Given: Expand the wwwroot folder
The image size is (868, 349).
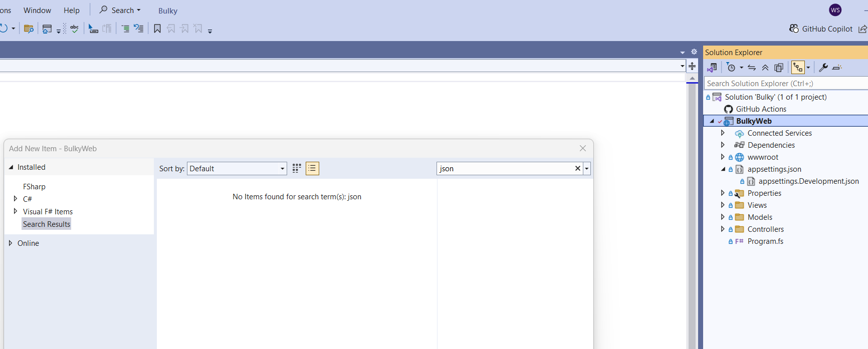Looking at the screenshot, I should (723, 157).
